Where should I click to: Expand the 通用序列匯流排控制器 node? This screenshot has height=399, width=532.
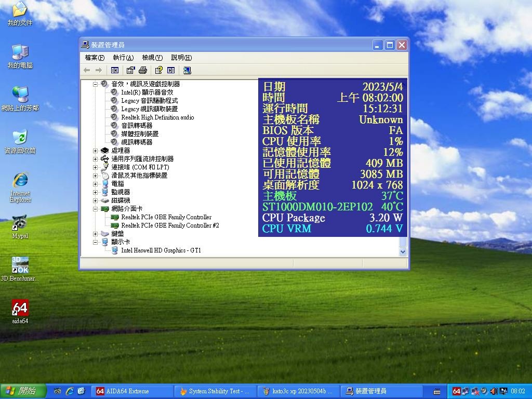tap(96, 159)
